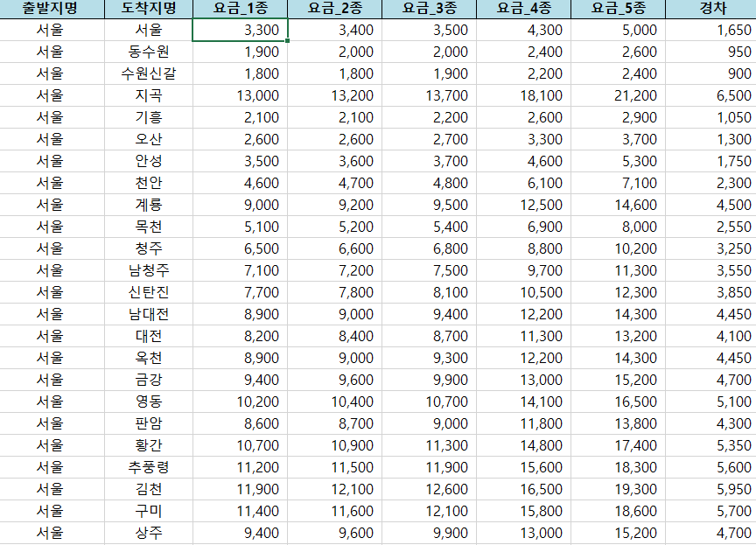Select the 추풍령 destination cell
This screenshot has height=545, width=756.
pos(149,467)
